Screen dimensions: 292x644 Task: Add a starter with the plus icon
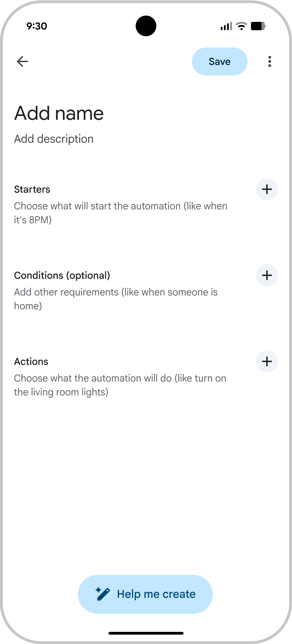(267, 189)
